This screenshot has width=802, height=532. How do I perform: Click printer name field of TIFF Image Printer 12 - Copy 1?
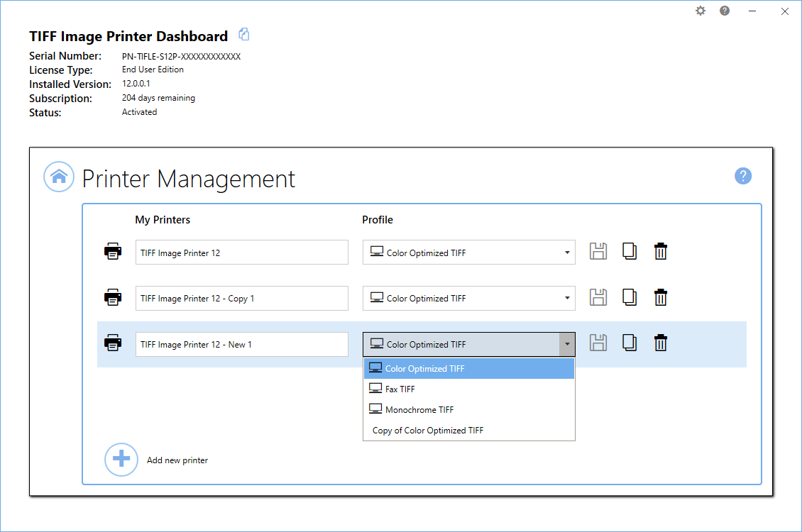tap(241, 299)
